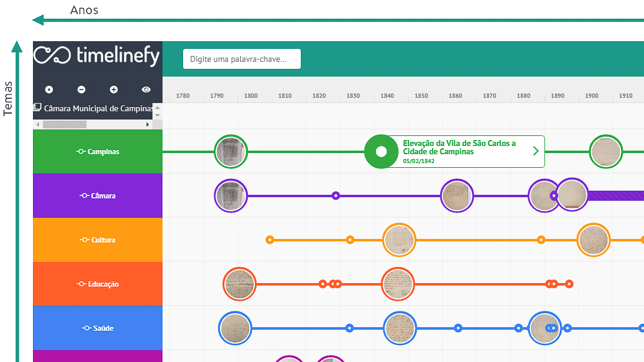Click the Saúde blue theme swatch
This screenshot has height=362, width=644.
98,328
